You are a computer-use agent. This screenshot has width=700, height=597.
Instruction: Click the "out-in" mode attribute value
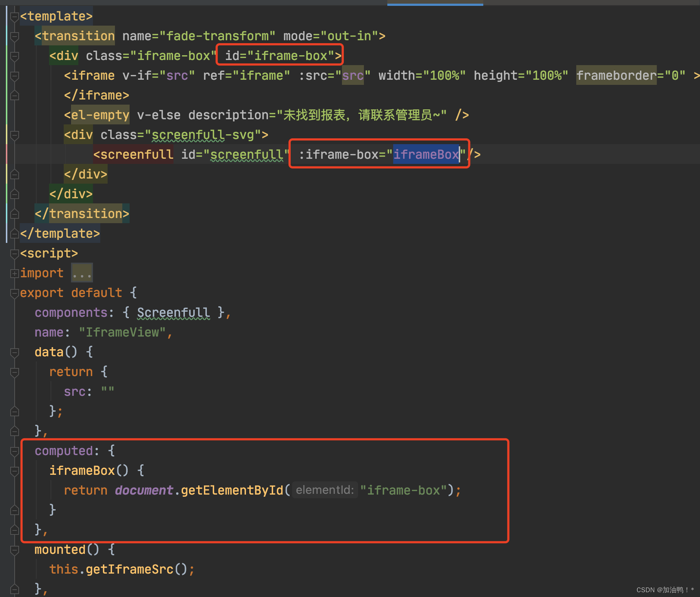[349, 36]
